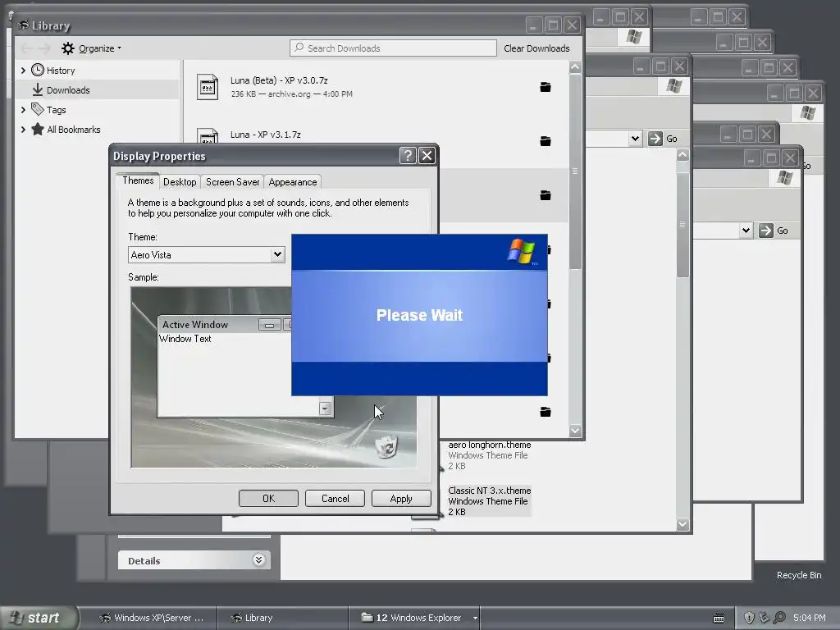
Task: Open address dropdown beside upper Go button
Action: tap(635, 139)
